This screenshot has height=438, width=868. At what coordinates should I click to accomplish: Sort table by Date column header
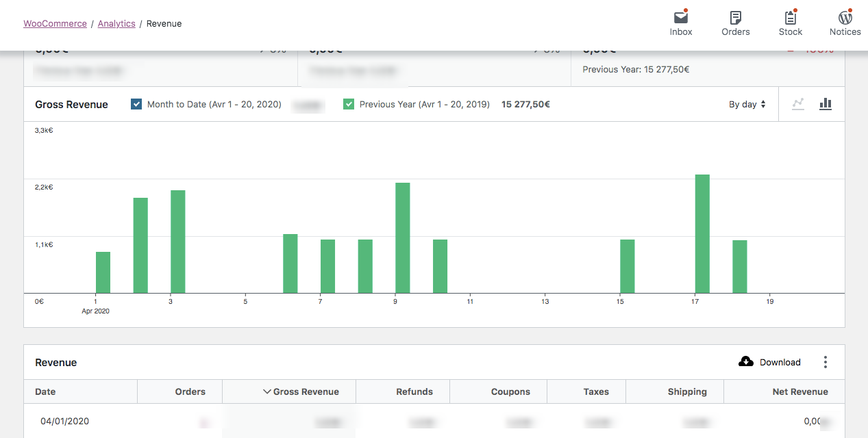click(x=46, y=392)
